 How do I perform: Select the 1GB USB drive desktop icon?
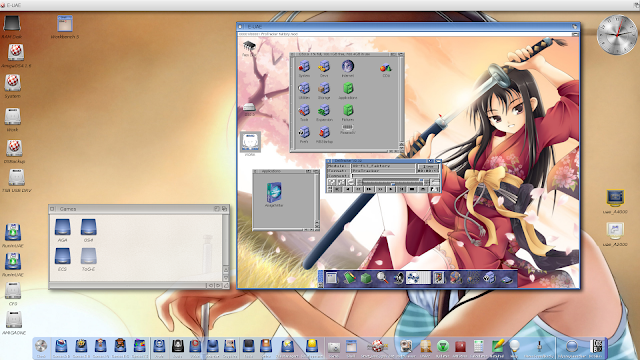click(16, 177)
